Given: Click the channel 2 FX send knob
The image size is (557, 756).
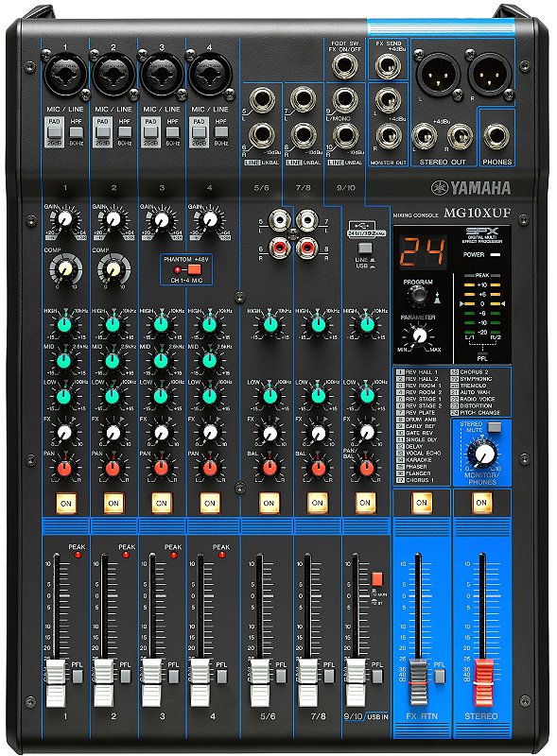Looking at the screenshot, I should tap(113, 432).
